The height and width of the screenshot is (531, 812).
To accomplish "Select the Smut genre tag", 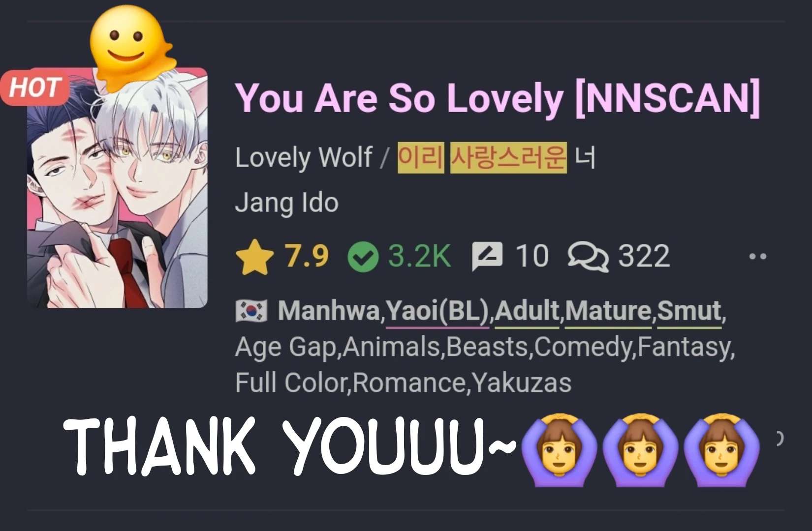I will pos(689,311).
